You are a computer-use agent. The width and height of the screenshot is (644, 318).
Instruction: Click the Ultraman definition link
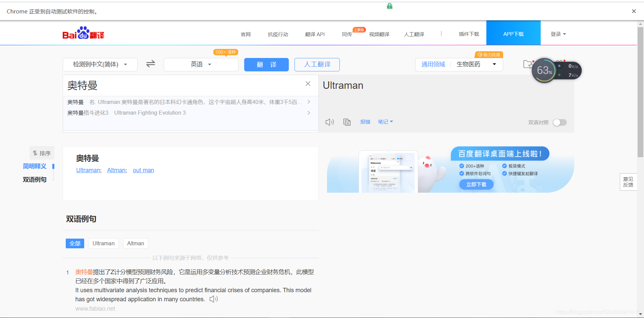88,170
